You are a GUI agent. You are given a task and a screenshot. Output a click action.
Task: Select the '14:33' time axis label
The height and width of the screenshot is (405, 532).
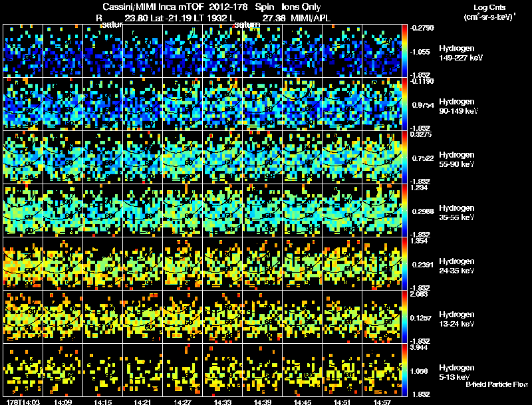tap(223, 402)
